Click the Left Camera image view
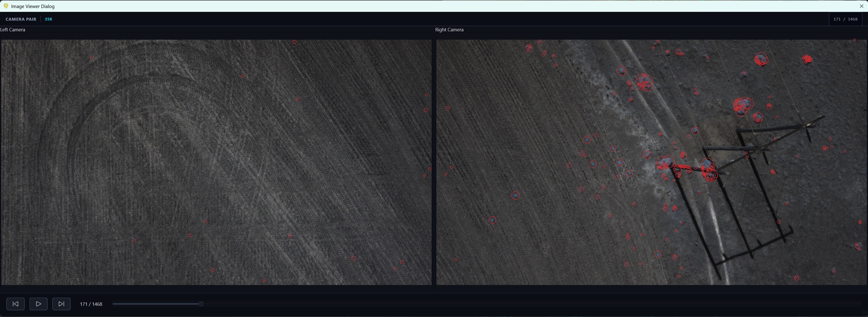 coord(216,162)
